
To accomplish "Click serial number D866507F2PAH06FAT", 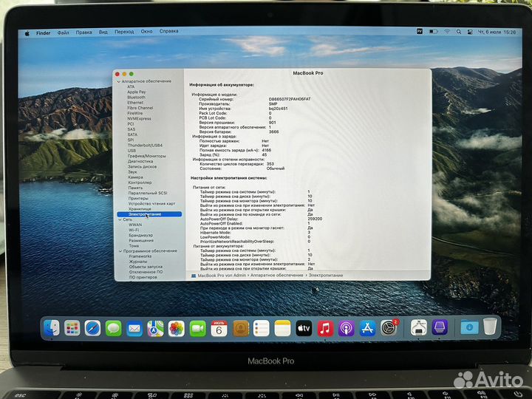I will coord(290,99).
